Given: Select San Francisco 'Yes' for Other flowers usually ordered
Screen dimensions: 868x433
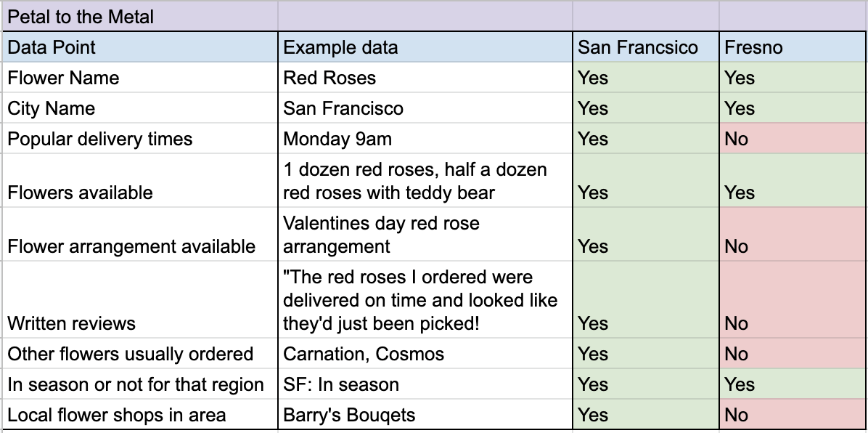Looking at the screenshot, I should coord(646,354).
